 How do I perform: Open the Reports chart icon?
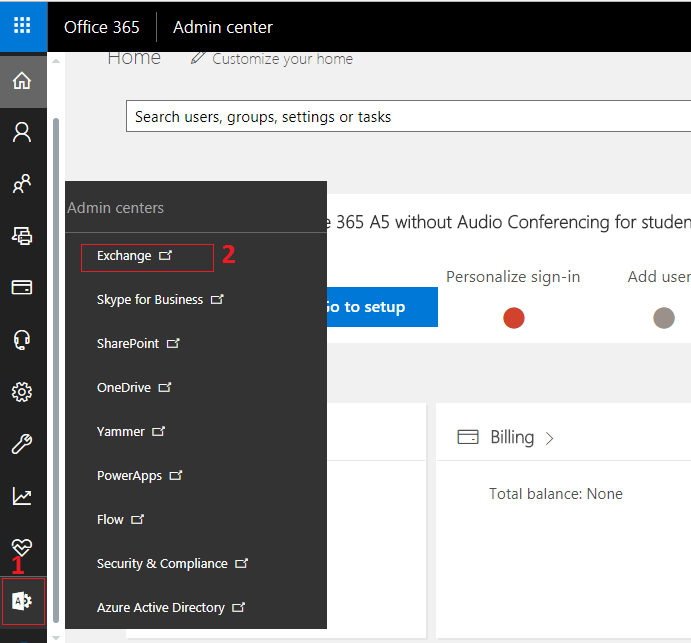tap(22, 496)
